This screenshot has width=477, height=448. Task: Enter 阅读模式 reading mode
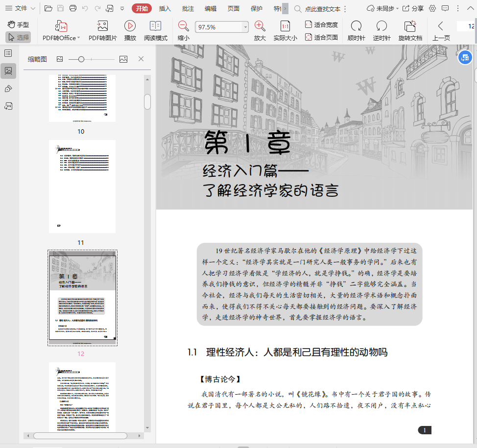pos(155,26)
